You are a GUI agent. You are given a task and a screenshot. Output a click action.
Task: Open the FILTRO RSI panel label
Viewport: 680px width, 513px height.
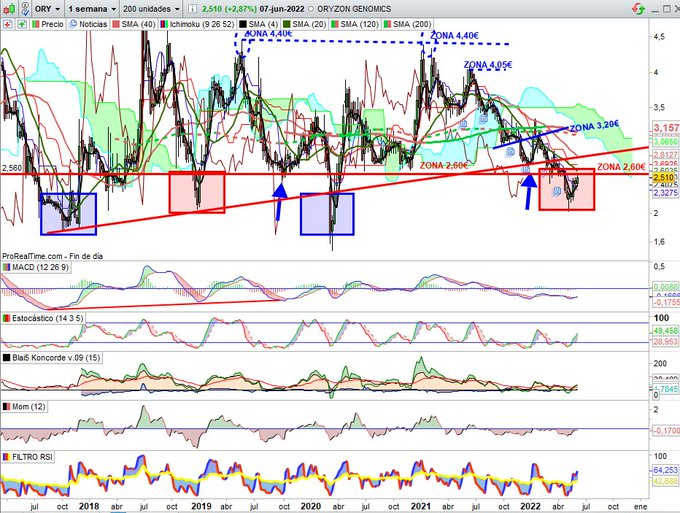click(28, 457)
